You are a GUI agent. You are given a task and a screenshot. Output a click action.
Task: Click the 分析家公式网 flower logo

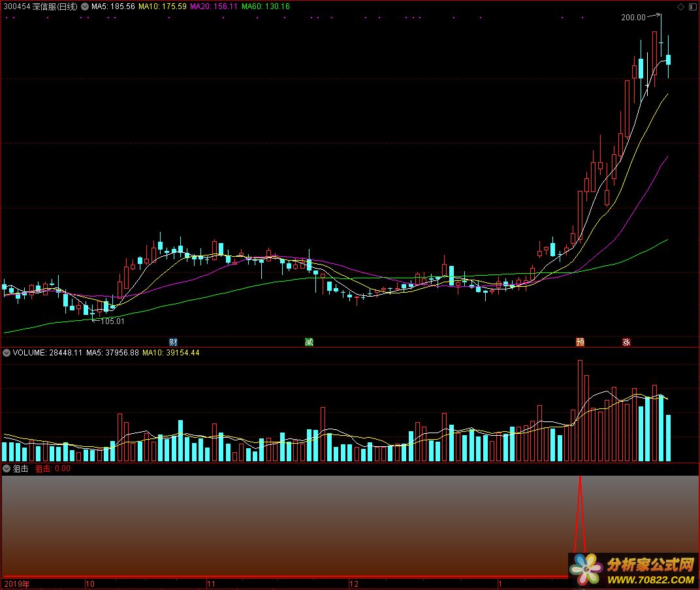point(584,566)
